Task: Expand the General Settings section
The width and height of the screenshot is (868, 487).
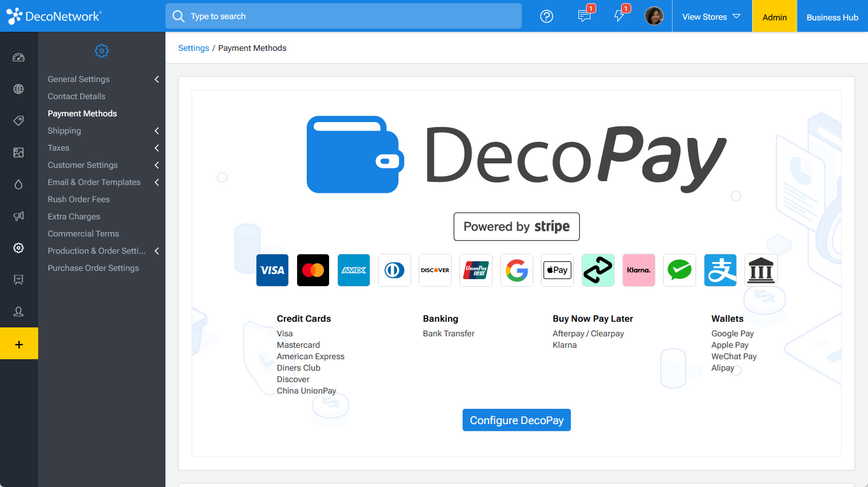Action: [x=102, y=79]
